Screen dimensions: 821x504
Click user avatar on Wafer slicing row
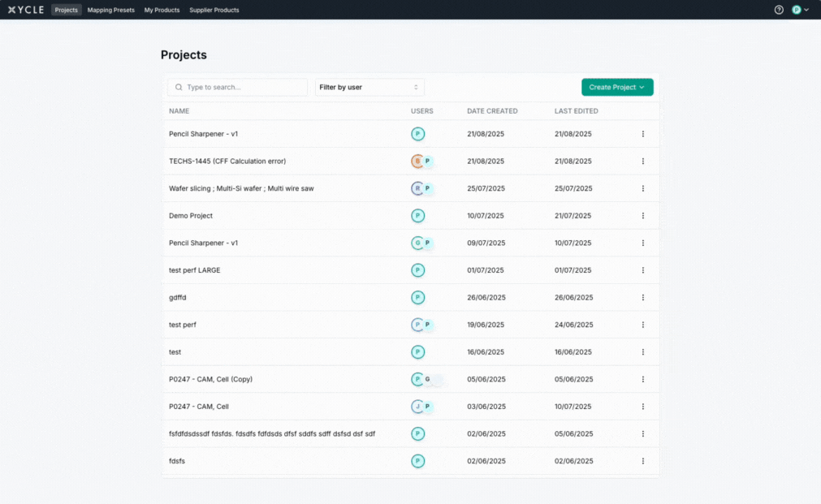coord(417,188)
